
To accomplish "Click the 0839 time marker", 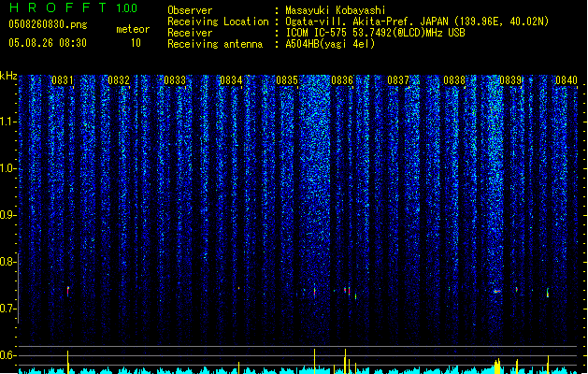I will coord(510,80).
